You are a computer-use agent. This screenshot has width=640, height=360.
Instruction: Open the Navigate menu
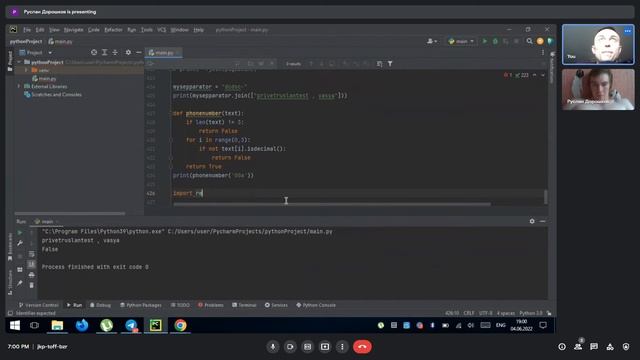(73, 30)
